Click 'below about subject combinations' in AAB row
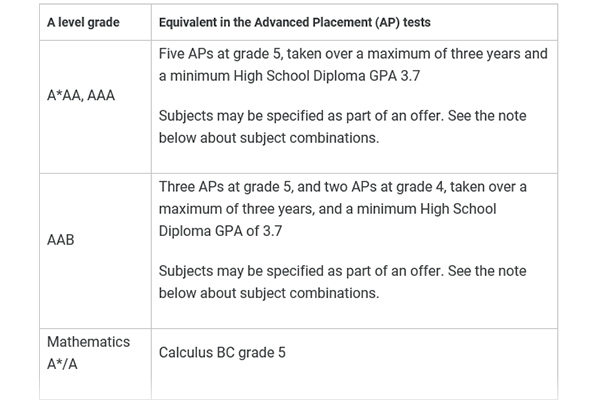Image resolution: width=600 pixels, height=400 pixels. pyautogui.click(x=269, y=293)
